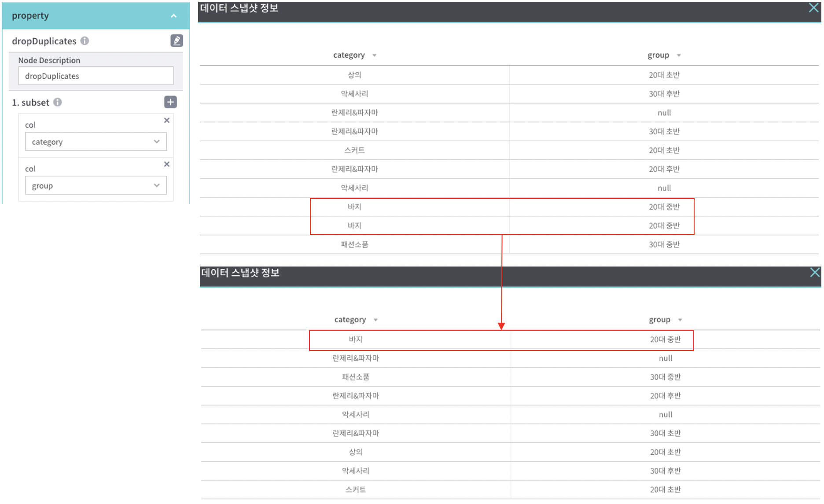Click the dropDuplicates panel title
The width and height of the screenshot is (824, 504).
click(x=44, y=41)
